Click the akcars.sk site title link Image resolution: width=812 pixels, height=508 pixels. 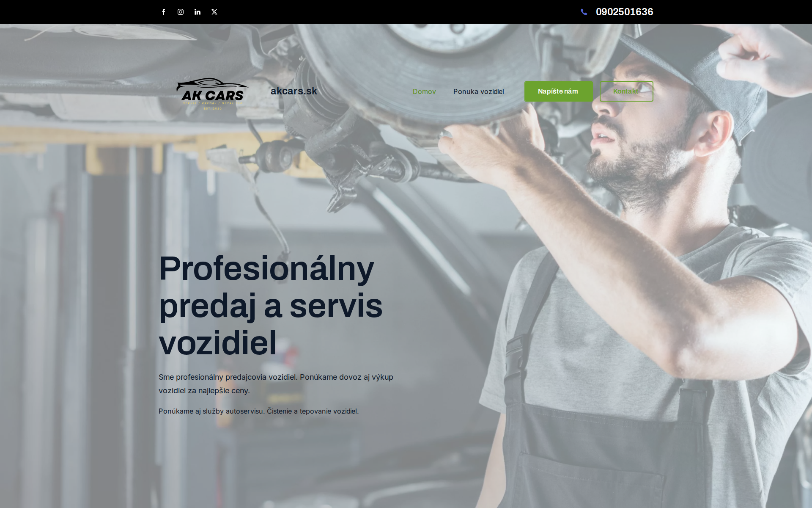click(294, 91)
